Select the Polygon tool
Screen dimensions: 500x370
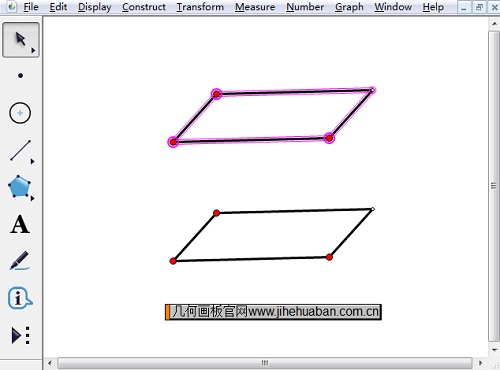[19, 187]
